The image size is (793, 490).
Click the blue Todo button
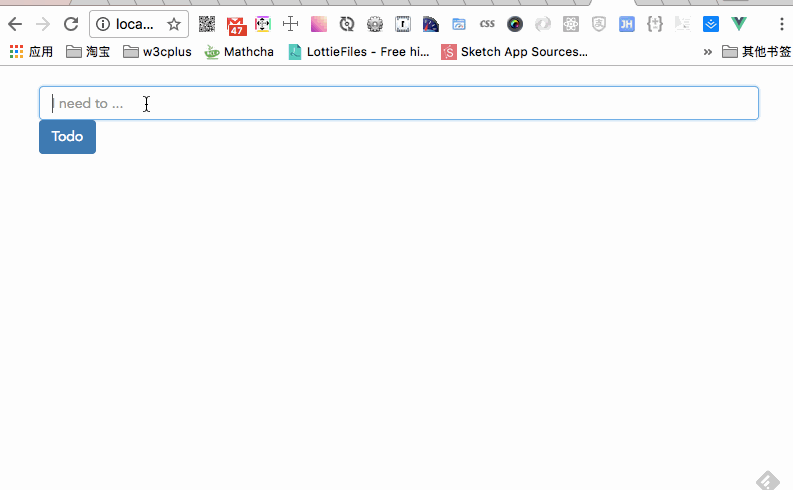pyautogui.click(x=67, y=137)
